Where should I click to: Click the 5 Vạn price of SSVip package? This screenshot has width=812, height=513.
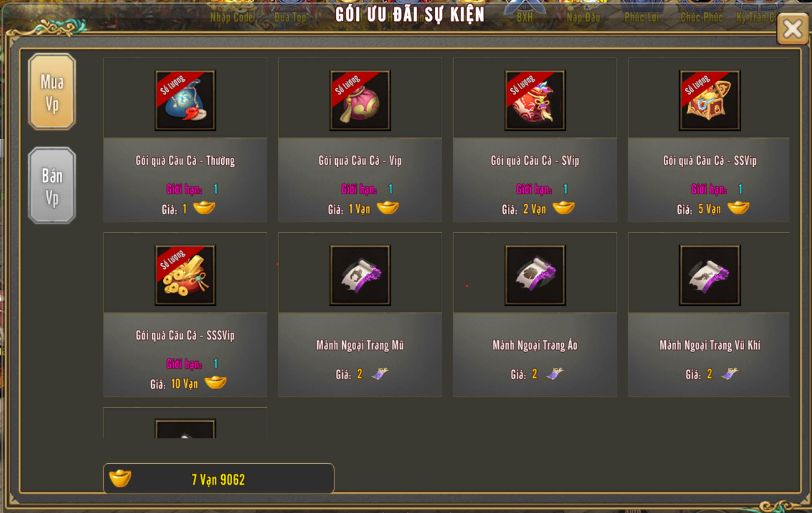(x=710, y=209)
